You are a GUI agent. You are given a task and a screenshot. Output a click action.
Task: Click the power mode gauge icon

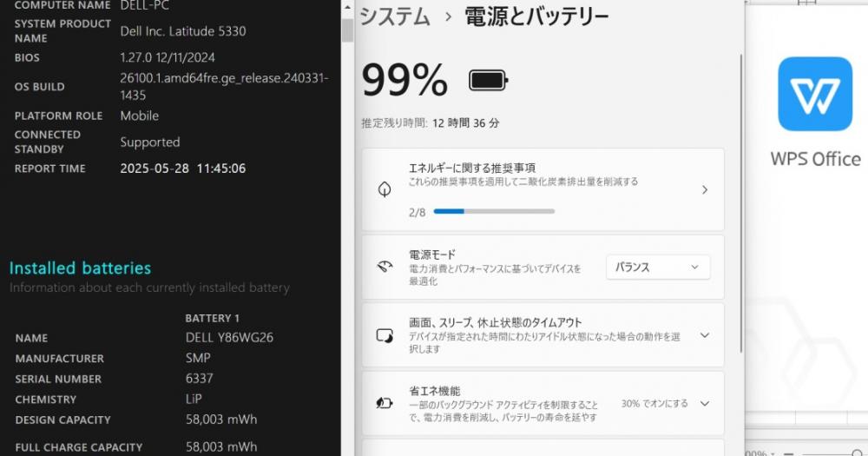click(x=385, y=267)
